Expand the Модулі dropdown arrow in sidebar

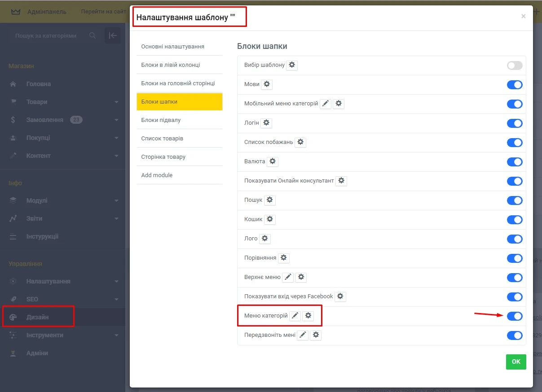click(x=116, y=201)
